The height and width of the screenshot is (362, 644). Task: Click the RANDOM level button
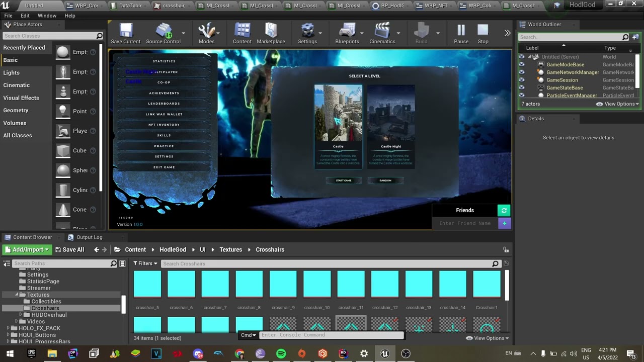pos(385,180)
